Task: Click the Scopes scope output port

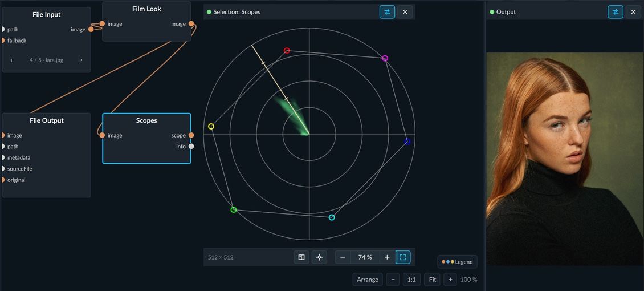Action: point(191,135)
